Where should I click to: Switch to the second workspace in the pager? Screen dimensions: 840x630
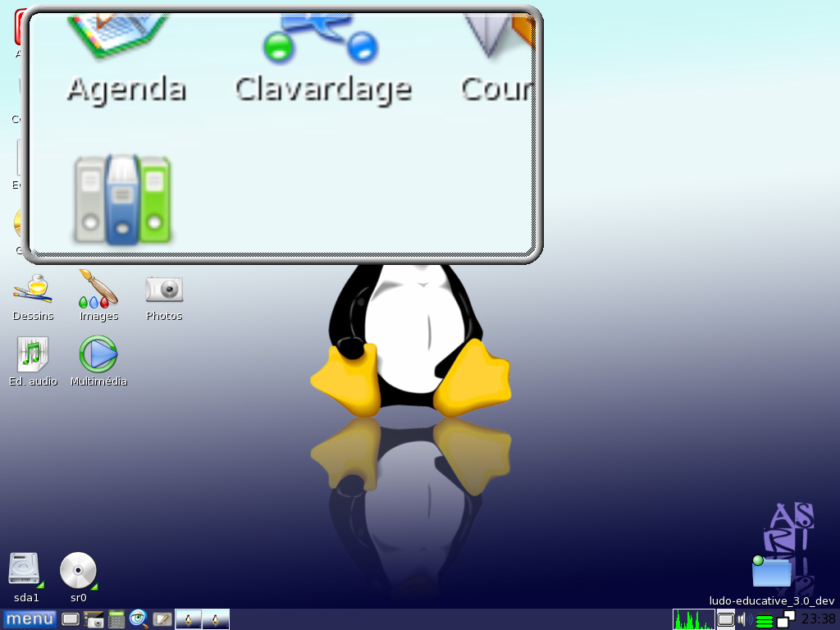point(216,619)
